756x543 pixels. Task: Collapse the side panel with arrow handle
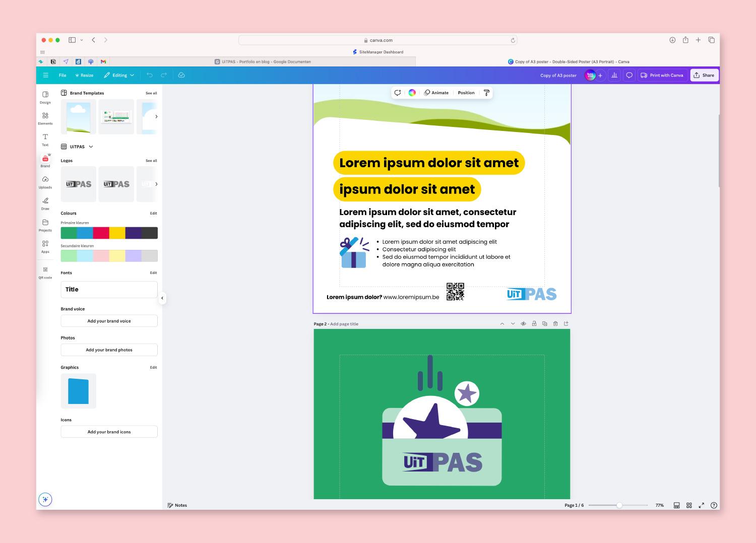[162, 298]
